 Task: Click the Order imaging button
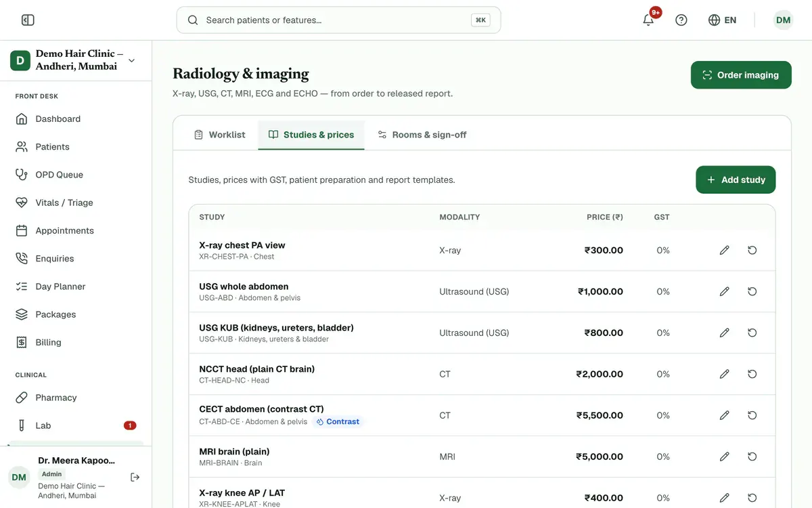741,75
